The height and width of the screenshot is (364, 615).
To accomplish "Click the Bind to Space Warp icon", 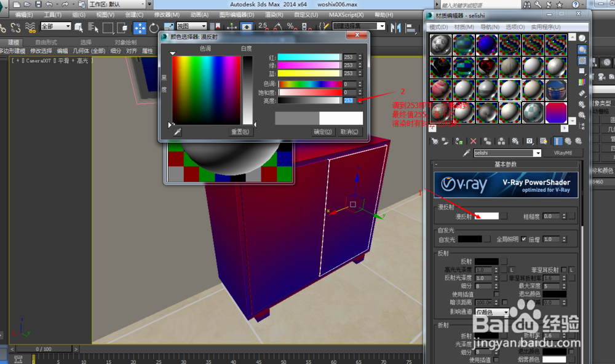I will [x=30, y=28].
